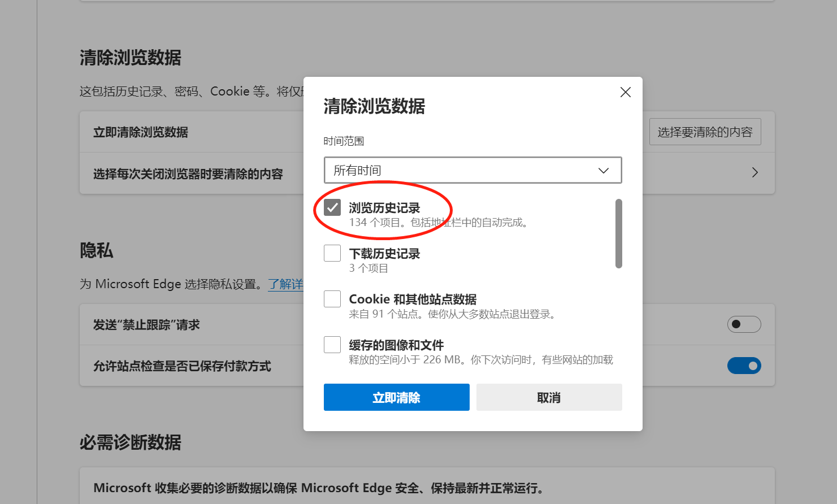Click the 浏览历史记录 label text

(x=384, y=208)
